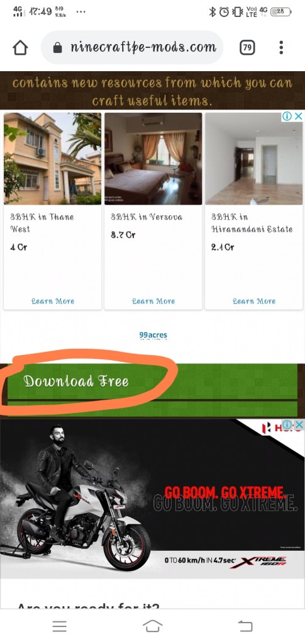Close the Xtreme motorcycle ad
The height and width of the screenshot is (644, 305).
pos(299,425)
